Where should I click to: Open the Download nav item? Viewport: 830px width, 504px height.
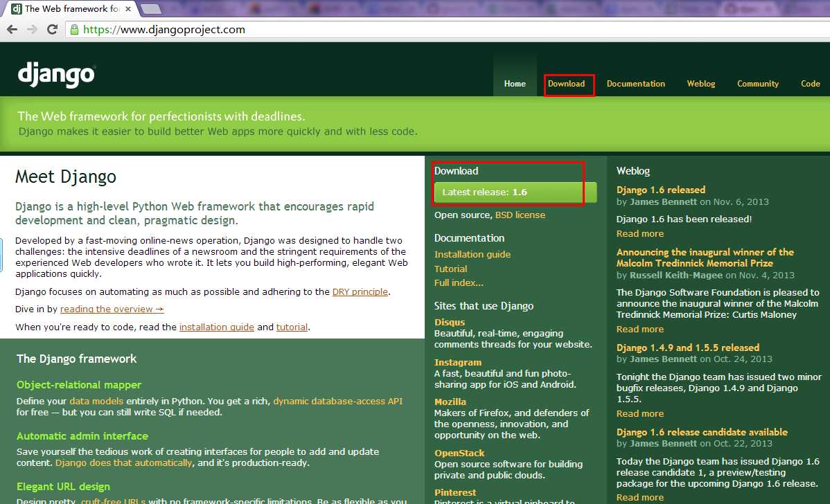567,84
